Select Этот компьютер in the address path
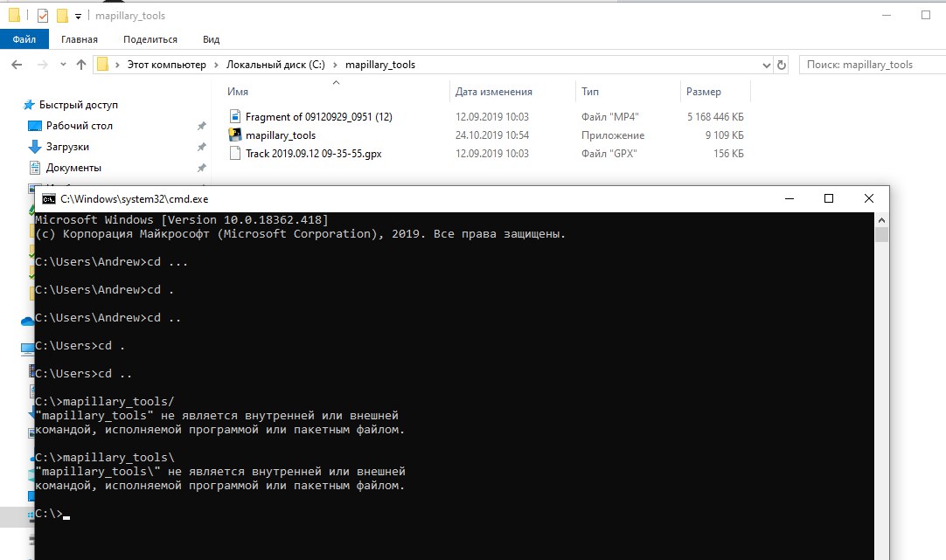This screenshot has height=560, width=946. click(x=166, y=65)
